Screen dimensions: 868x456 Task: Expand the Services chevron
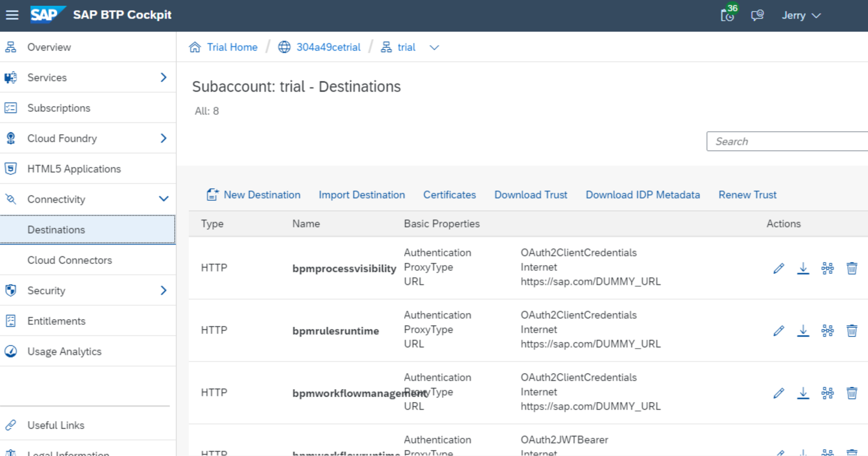tap(163, 77)
